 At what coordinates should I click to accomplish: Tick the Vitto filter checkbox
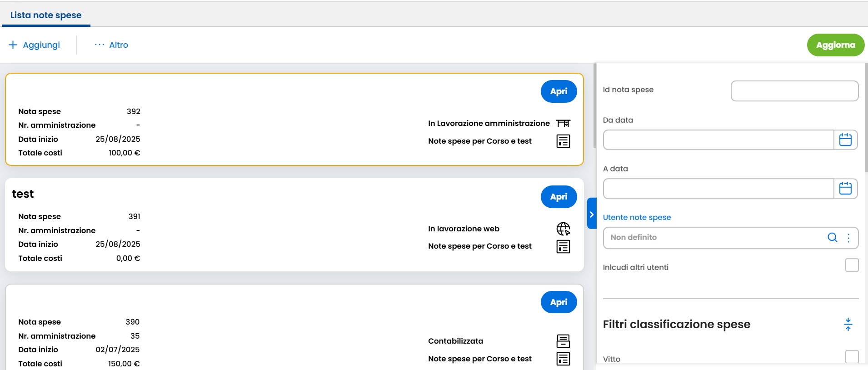tap(852, 357)
